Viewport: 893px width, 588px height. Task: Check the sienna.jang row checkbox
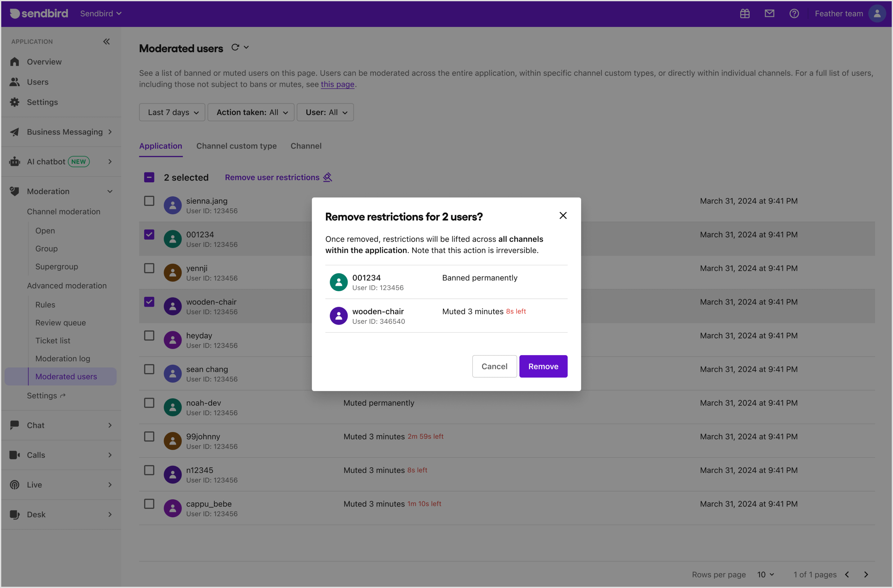tap(149, 201)
